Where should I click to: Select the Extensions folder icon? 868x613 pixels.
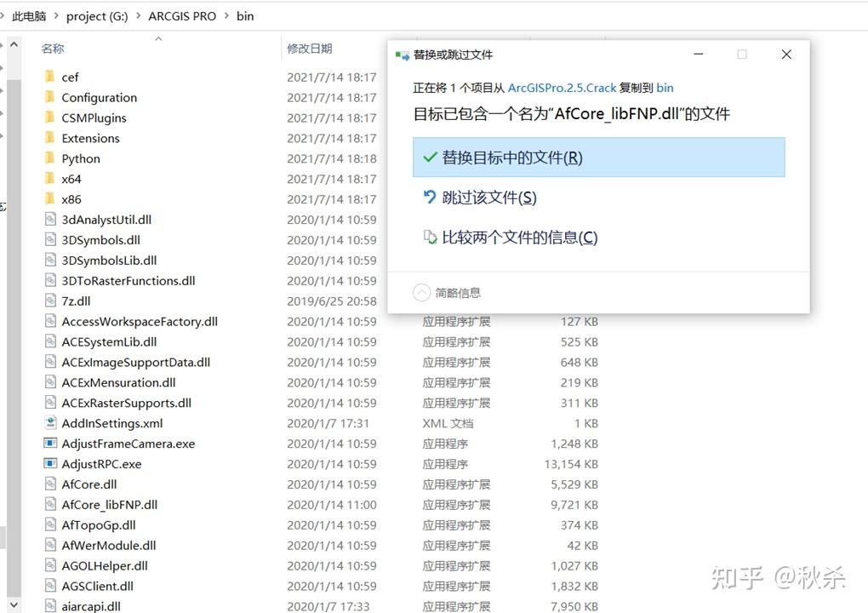coord(50,138)
